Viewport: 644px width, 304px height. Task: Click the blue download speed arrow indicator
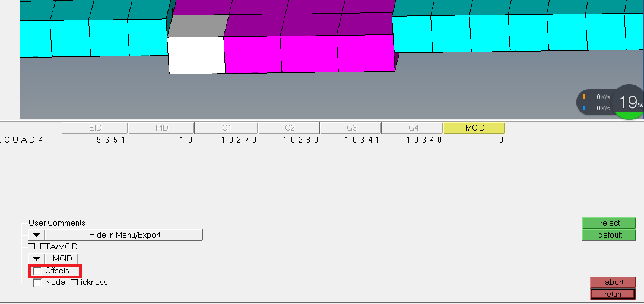583,108
